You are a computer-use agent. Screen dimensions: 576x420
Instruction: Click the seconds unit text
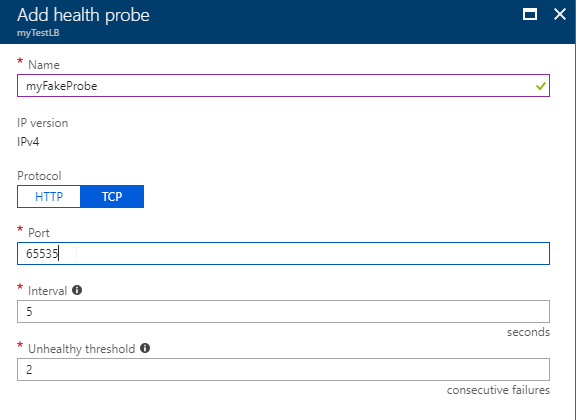tap(528, 332)
